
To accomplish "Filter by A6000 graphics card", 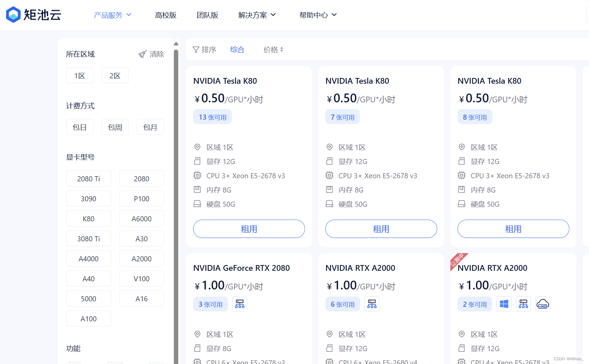I will (x=142, y=219).
